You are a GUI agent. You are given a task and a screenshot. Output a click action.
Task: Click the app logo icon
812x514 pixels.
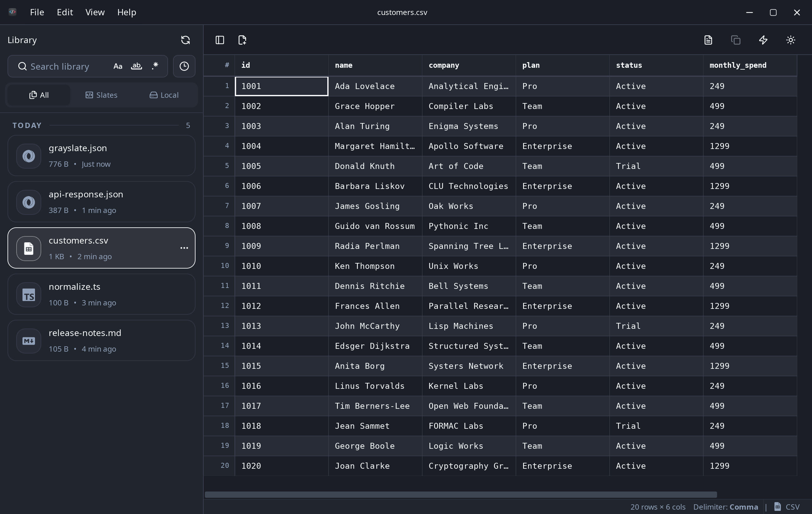tap(12, 12)
